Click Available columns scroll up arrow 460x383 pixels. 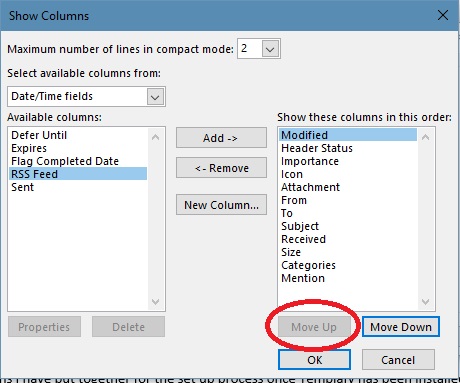(x=155, y=137)
